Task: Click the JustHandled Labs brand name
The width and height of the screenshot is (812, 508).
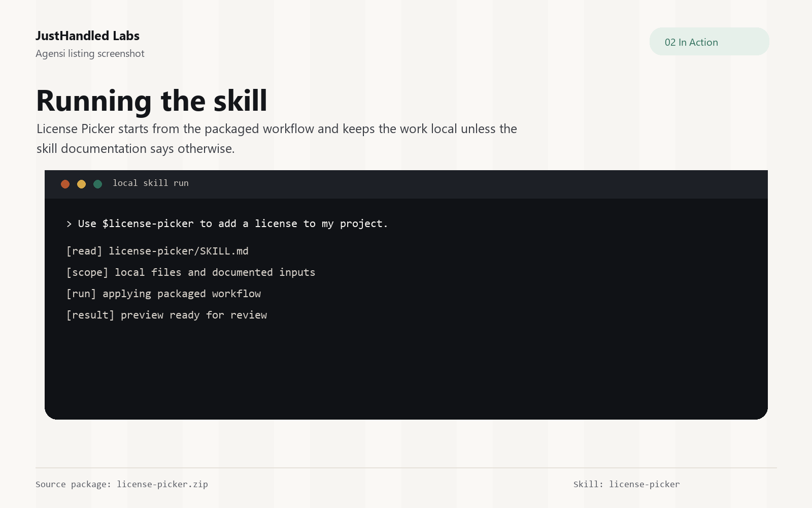Action: point(87,36)
